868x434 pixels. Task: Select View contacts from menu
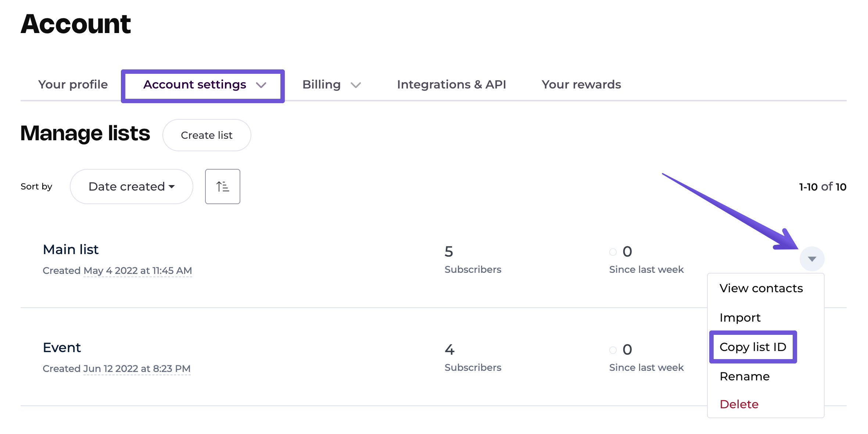[x=761, y=288]
